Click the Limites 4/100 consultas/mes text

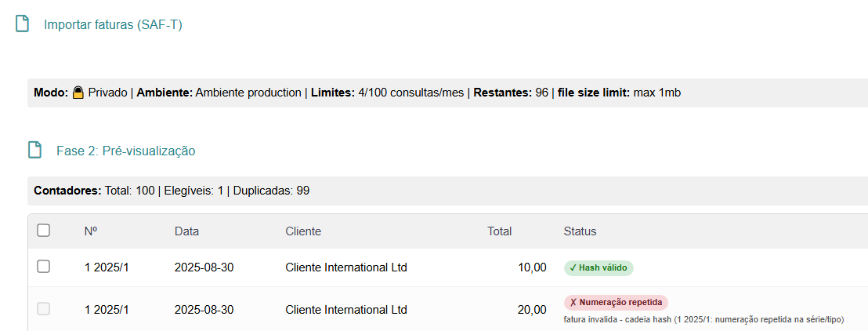tap(387, 93)
